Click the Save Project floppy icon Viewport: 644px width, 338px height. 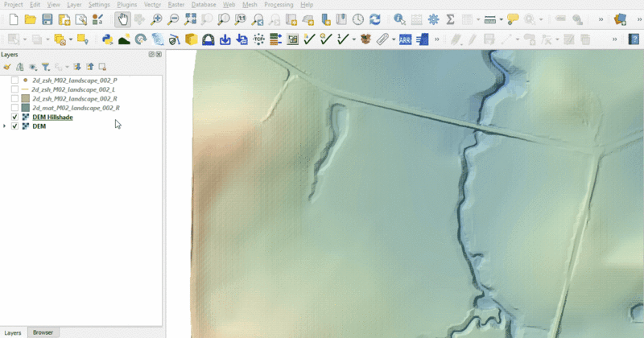[47, 19]
